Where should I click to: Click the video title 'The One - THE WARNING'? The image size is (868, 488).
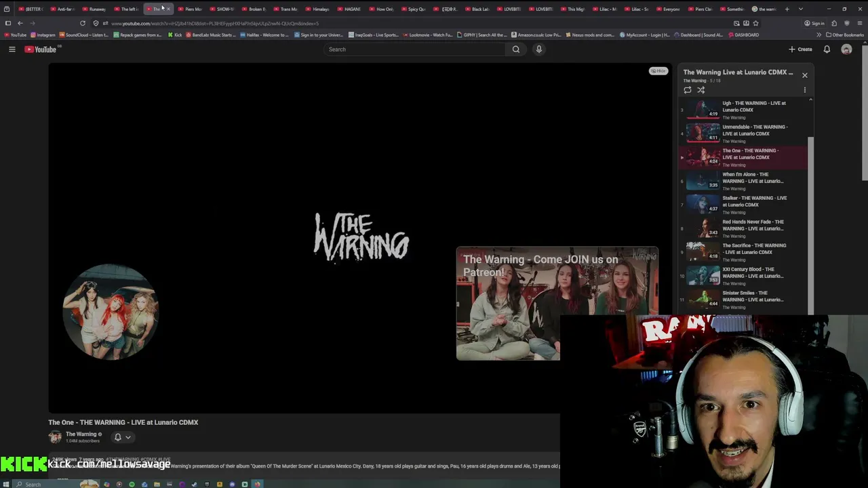click(x=123, y=422)
